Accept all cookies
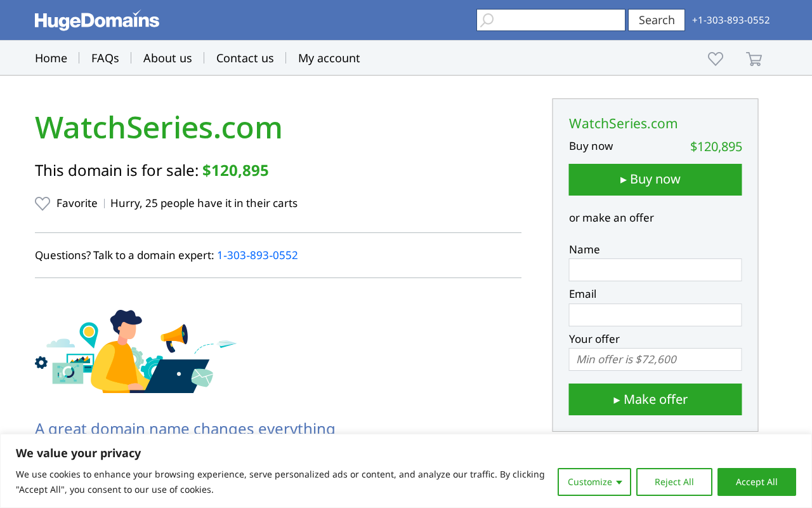812x508 pixels. (x=757, y=482)
